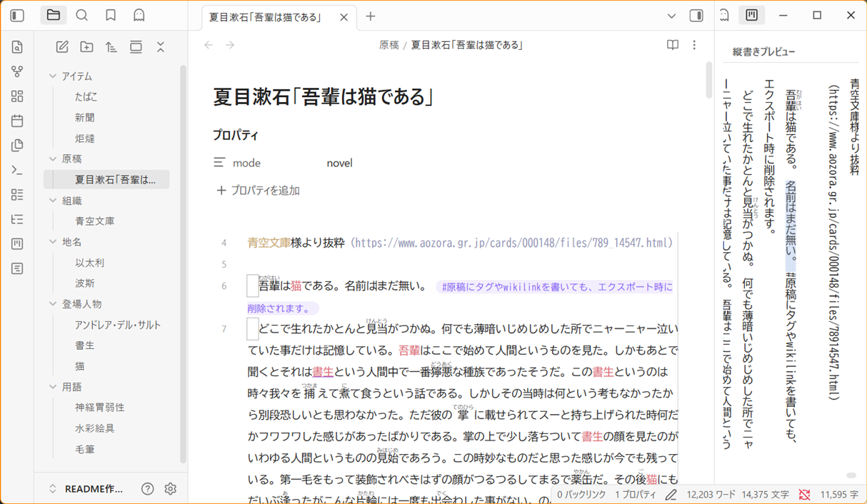Image resolution: width=867 pixels, height=504 pixels.
Task: Navigate back using the left arrow
Action: (x=209, y=45)
